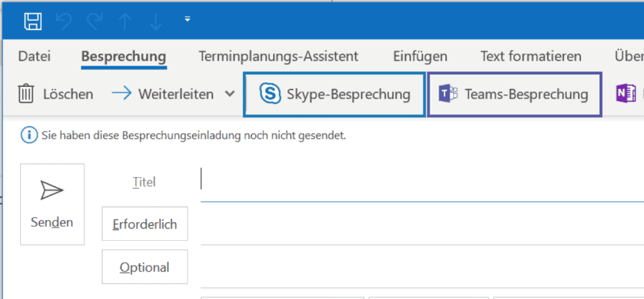
Task: Expand the Weiterleiten dropdown chevron
Action: (230, 94)
